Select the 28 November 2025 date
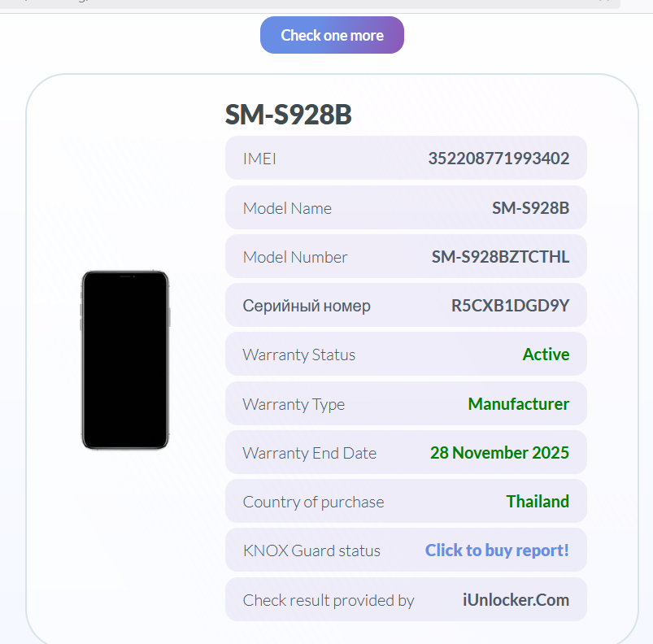The width and height of the screenshot is (653, 644). (499, 452)
